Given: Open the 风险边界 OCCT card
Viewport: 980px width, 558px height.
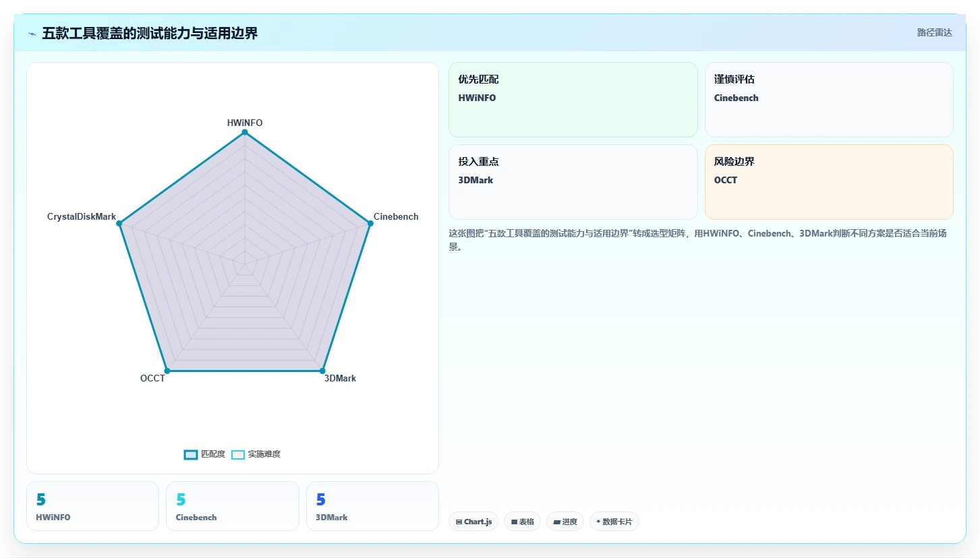Looking at the screenshot, I should click(x=829, y=182).
